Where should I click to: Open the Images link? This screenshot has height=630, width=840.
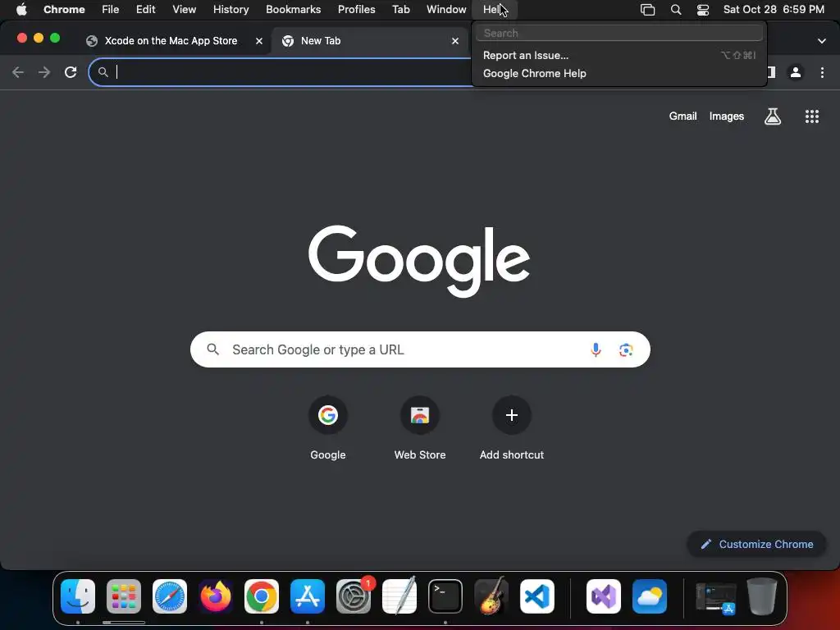(727, 116)
